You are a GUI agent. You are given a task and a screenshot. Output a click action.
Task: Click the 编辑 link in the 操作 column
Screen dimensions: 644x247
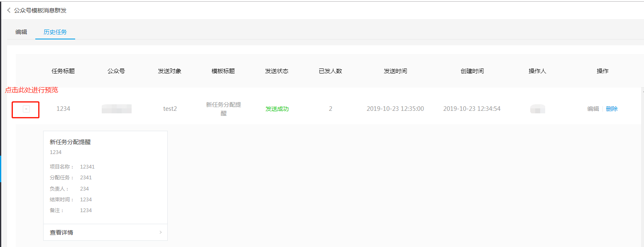pos(593,109)
